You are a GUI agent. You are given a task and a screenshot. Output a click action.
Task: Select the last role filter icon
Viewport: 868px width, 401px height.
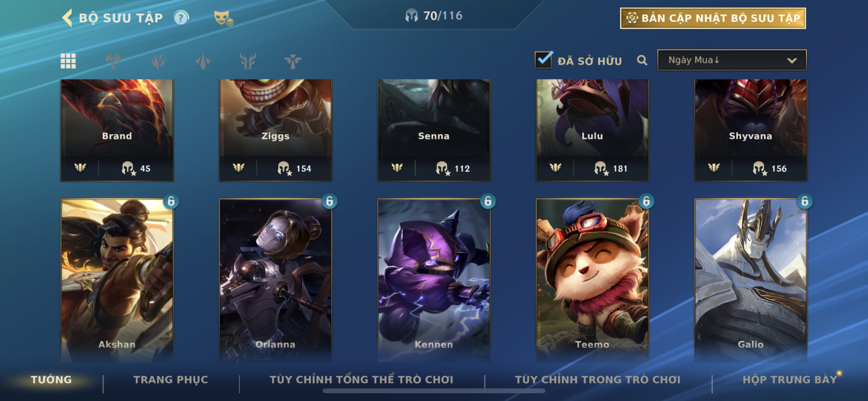(293, 61)
